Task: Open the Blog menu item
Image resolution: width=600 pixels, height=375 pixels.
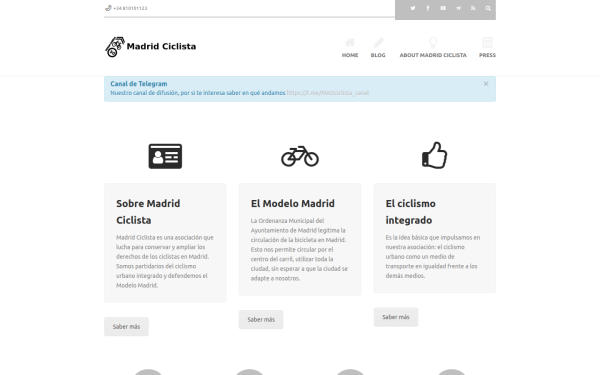Action: [378, 48]
